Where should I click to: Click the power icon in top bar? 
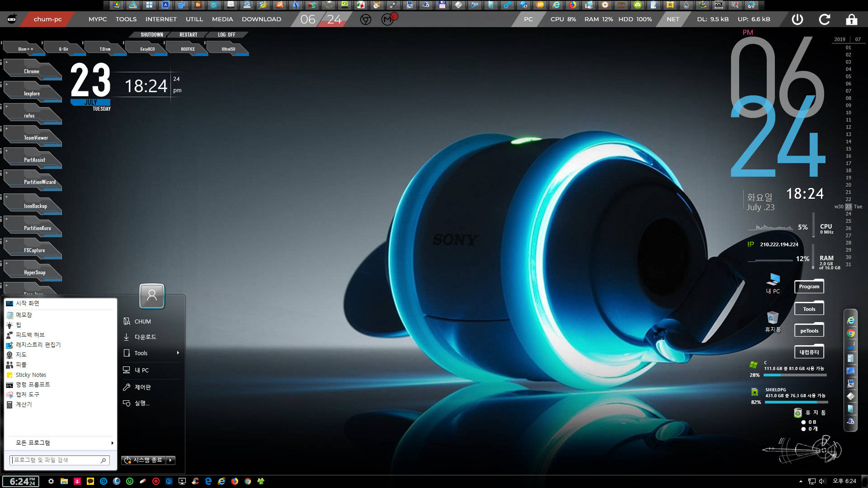(797, 19)
